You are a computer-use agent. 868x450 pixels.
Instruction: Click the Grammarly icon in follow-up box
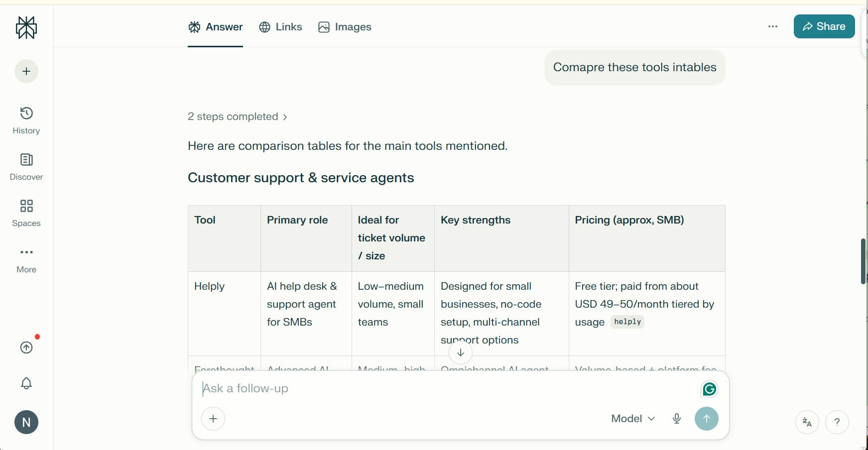709,389
